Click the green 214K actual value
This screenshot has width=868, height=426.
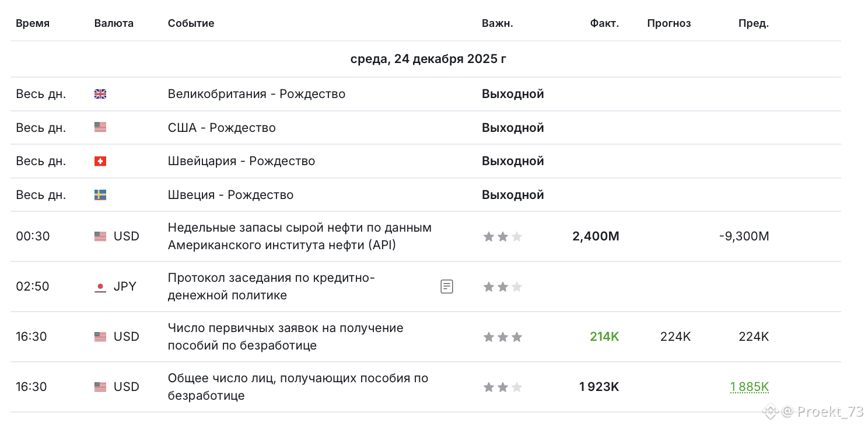pyautogui.click(x=604, y=337)
